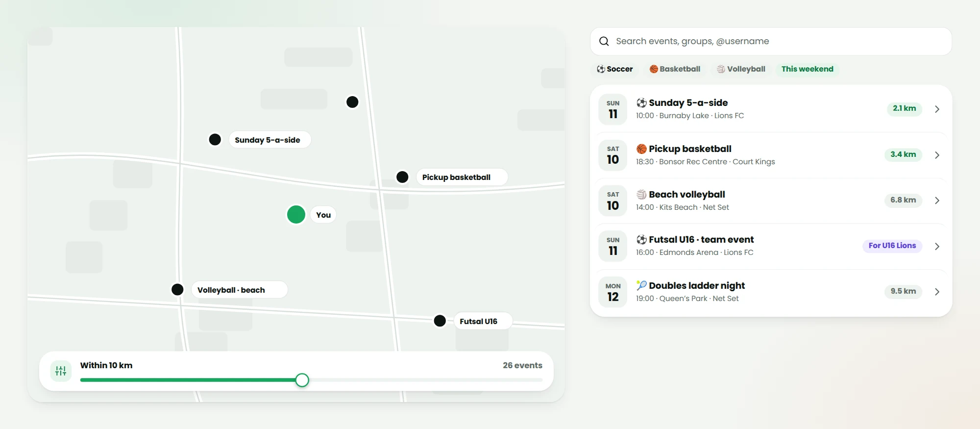
Task: Click the Doubles ladder night title
Action: pos(697,285)
